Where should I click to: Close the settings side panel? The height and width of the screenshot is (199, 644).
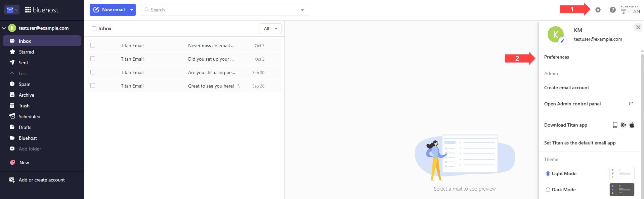pyautogui.click(x=638, y=27)
